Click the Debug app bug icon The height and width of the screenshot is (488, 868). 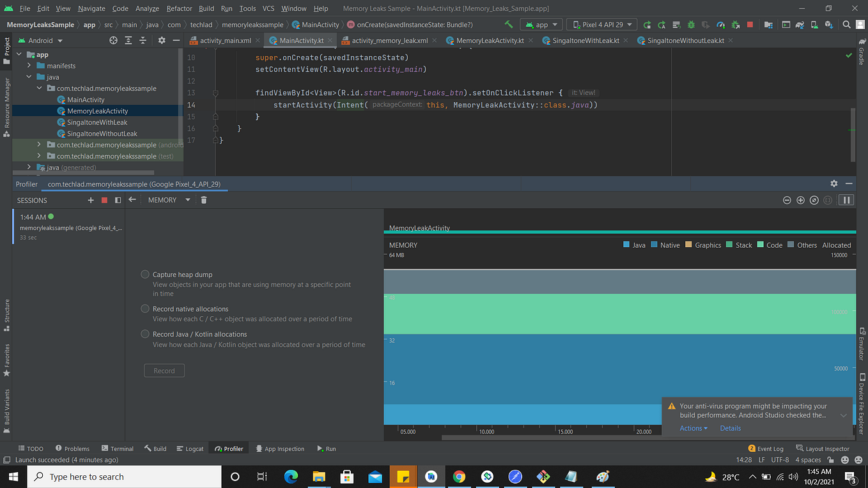[x=691, y=25]
